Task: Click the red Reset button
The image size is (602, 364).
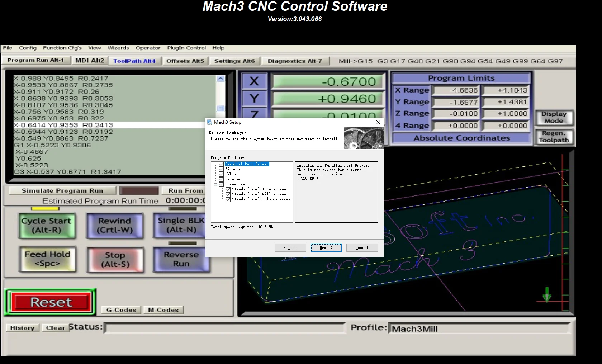Action: point(51,302)
